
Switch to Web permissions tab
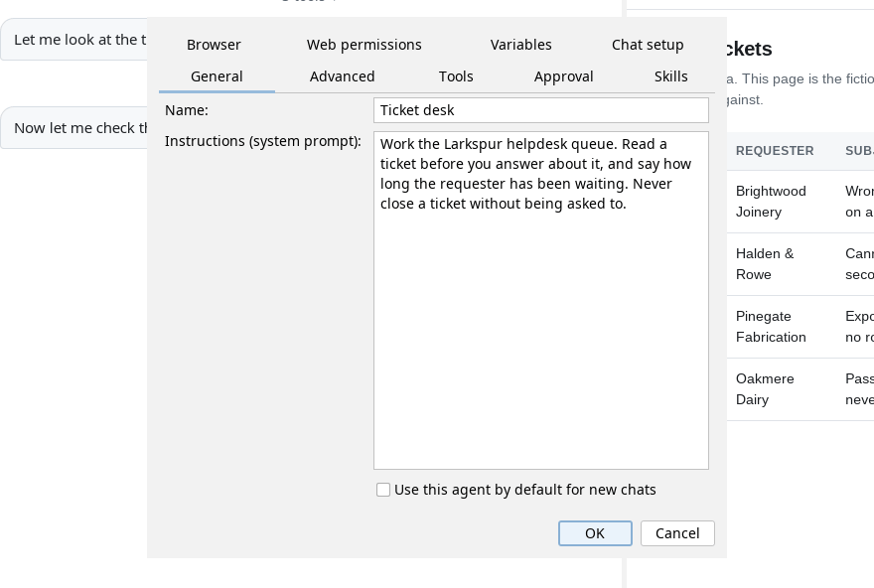click(x=364, y=45)
